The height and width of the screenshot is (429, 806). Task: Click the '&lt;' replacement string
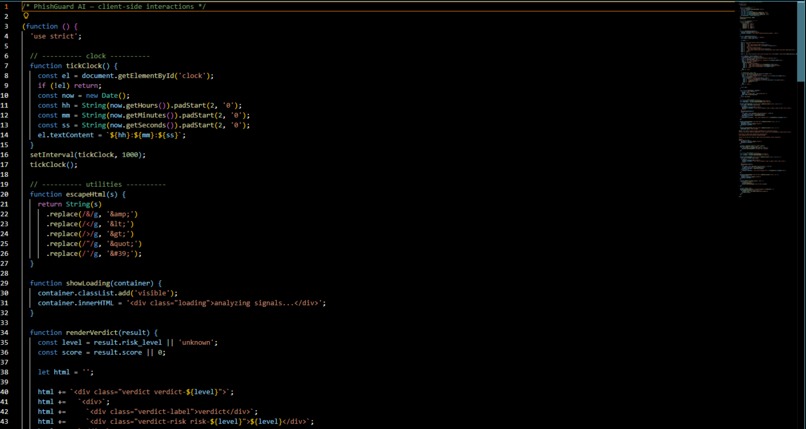coord(118,224)
